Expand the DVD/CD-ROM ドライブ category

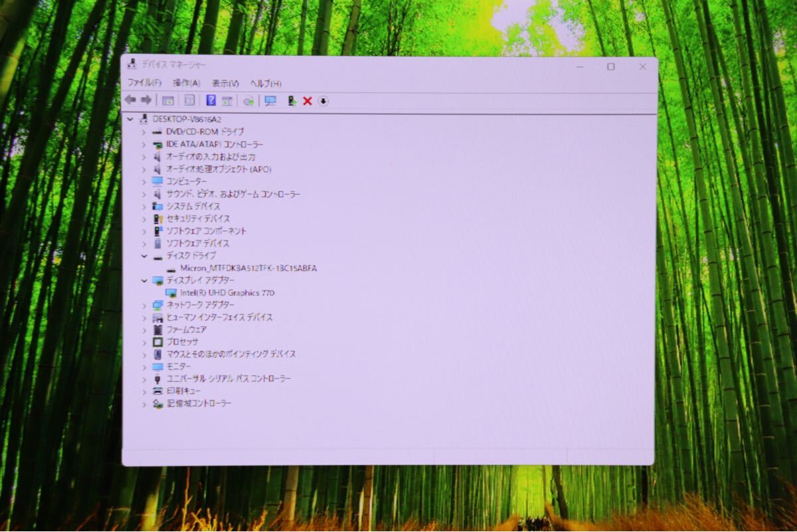tap(144, 132)
